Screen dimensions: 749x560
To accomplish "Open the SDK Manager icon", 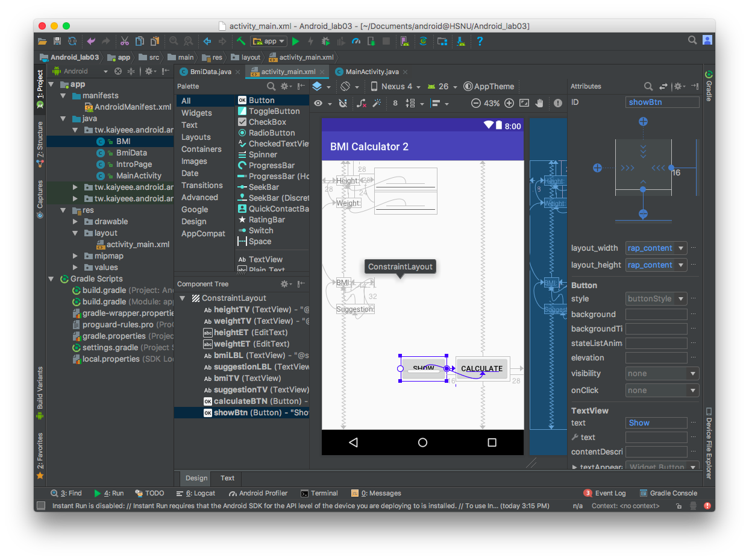I will (461, 41).
